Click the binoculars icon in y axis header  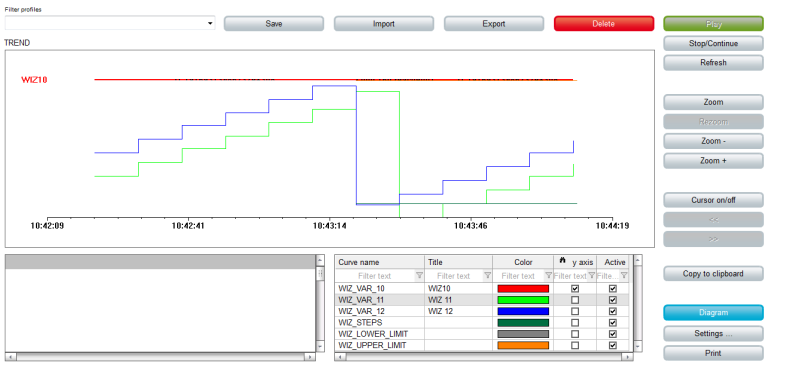click(x=562, y=261)
